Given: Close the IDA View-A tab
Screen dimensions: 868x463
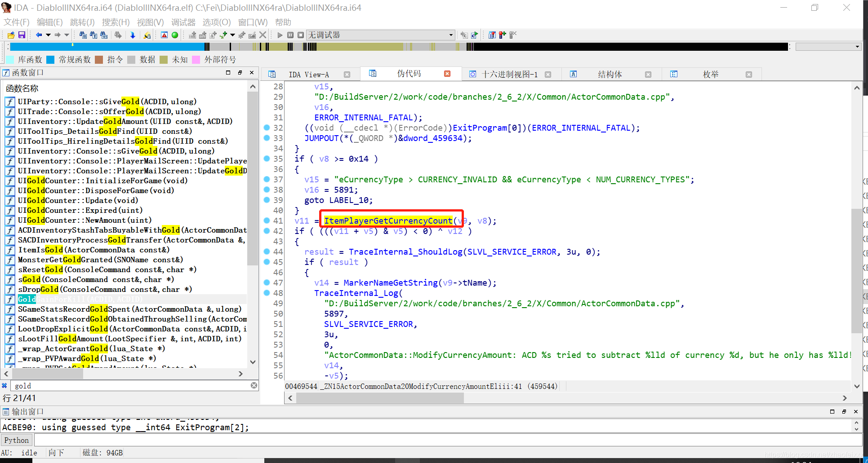Looking at the screenshot, I should 347,75.
